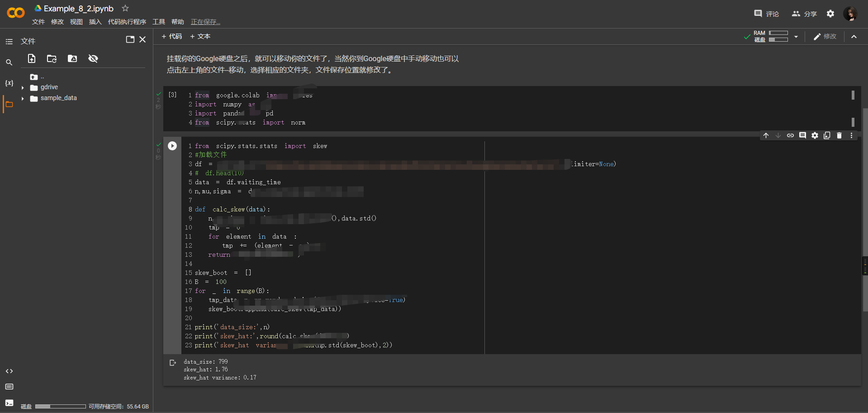868x413 pixels.
Task: Run the second code cell
Action: pyautogui.click(x=172, y=145)
